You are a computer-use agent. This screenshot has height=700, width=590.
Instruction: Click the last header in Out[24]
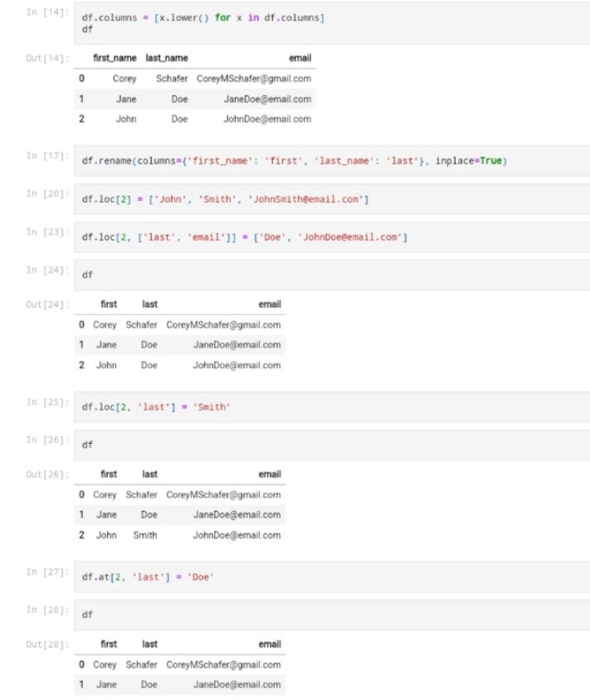(x=150, y=304)
